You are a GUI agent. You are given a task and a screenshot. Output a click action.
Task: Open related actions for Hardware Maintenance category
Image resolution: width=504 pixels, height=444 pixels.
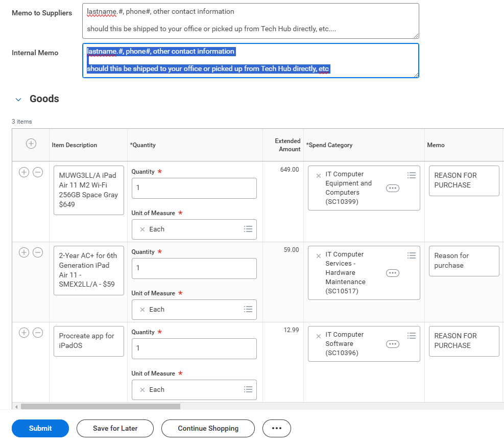(393, 273)
